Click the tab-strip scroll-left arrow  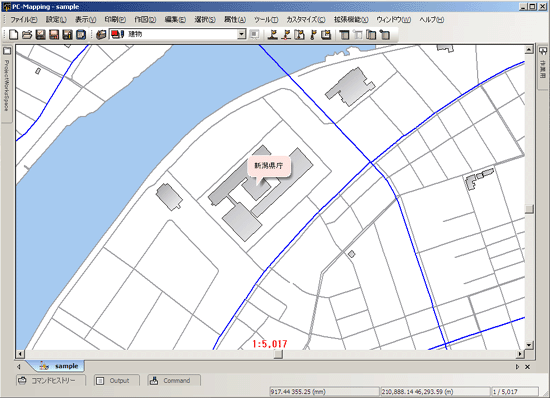pos(19,367)
